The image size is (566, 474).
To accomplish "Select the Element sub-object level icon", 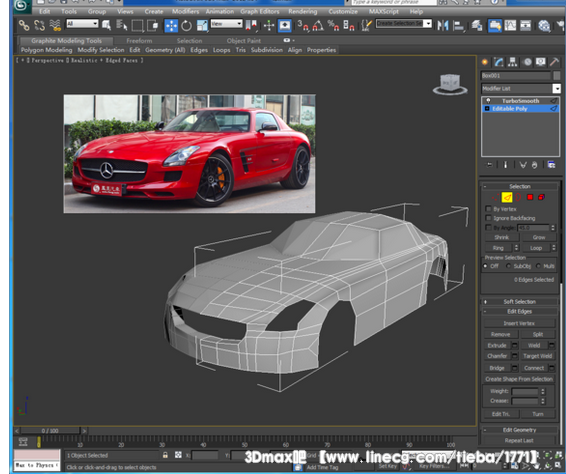I will pos(541,197).
